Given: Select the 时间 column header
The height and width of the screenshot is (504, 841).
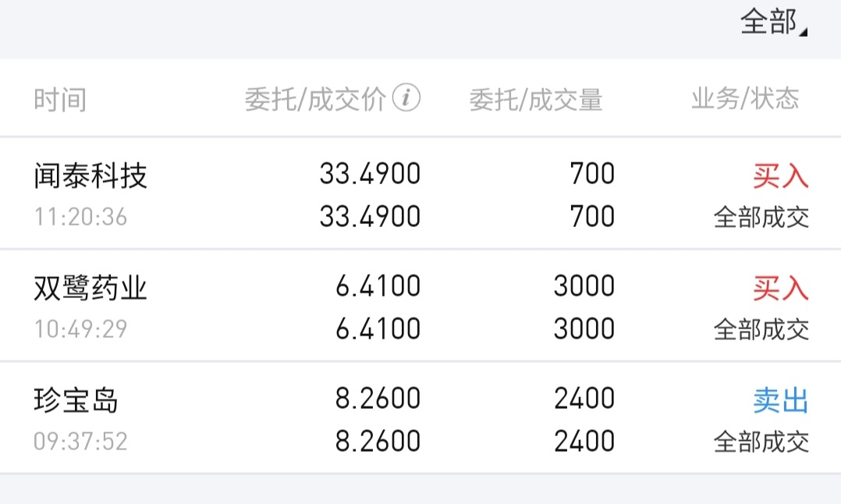Looking at the screenshot, I should [60, 100].
